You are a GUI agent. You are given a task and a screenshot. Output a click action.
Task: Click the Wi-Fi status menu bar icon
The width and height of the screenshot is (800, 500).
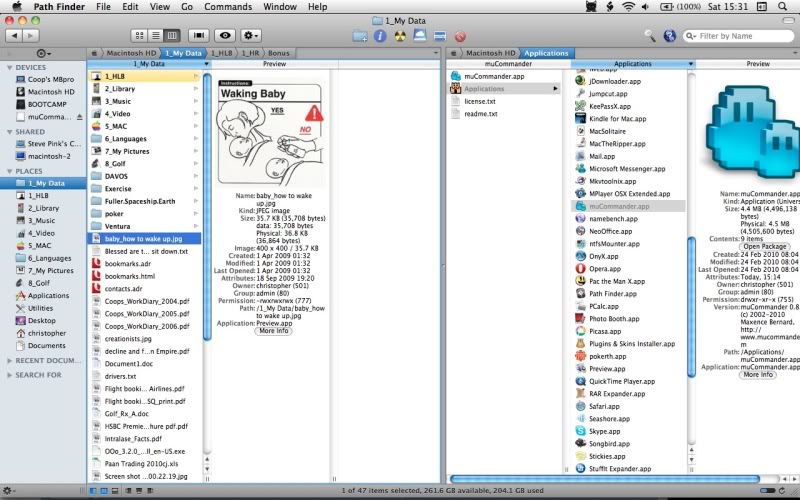pyautogui.click(x=629, y=7)
